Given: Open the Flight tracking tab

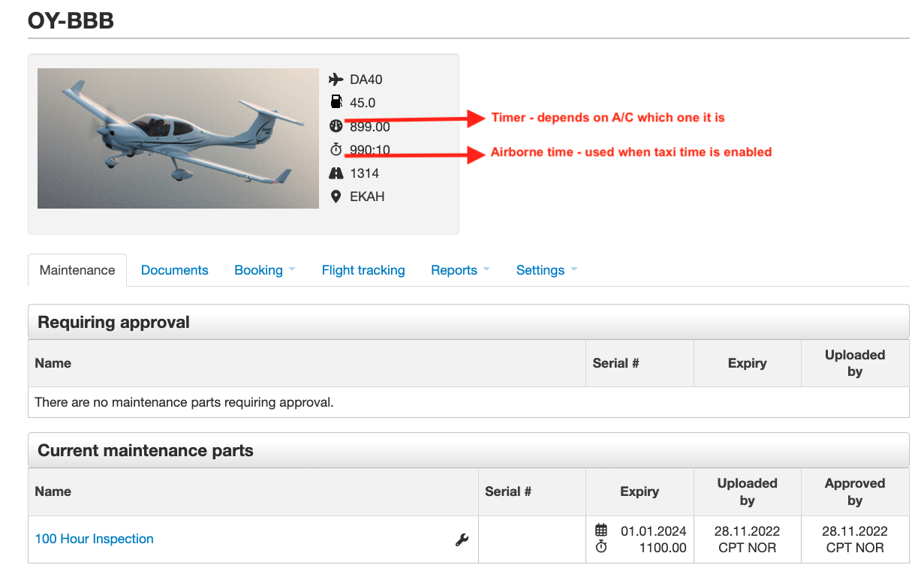Looking at the screenshot, I should tap(363, 269).
